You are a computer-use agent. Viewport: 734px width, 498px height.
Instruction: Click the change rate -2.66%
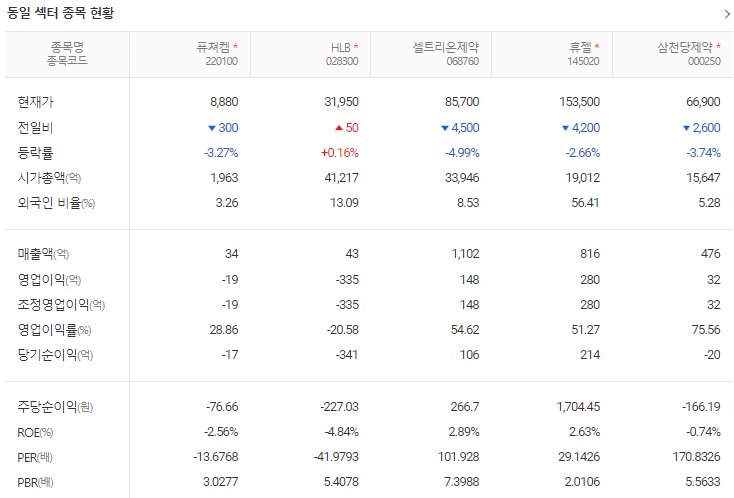(583, 153)
